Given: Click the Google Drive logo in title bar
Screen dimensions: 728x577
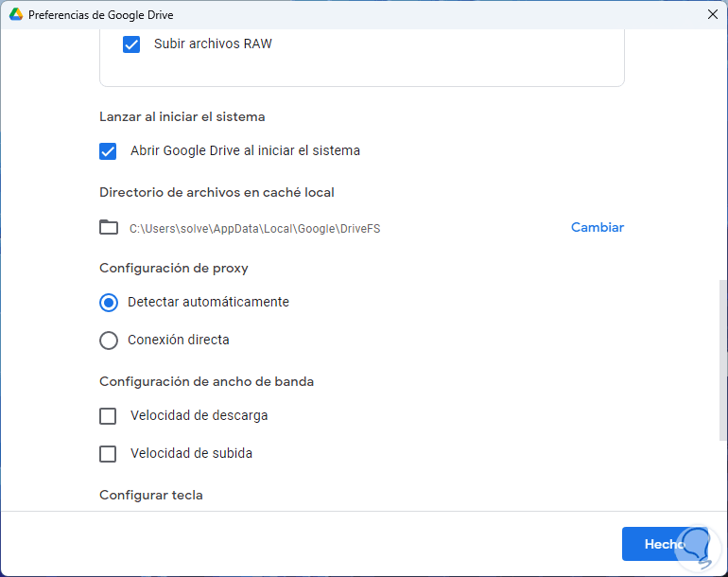Looking at the screenshot, I should coord(16,15).
